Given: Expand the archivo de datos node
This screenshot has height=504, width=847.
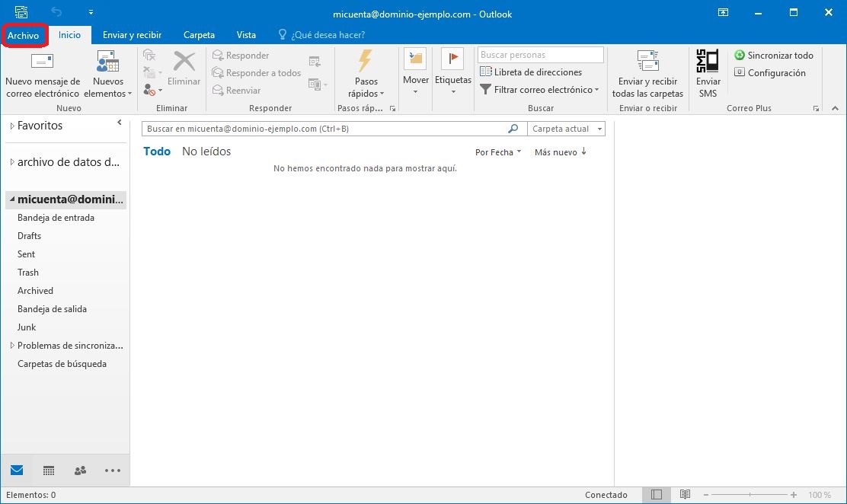Looking at the screenshot, I should pyautogui.click(x=12, y=162).
